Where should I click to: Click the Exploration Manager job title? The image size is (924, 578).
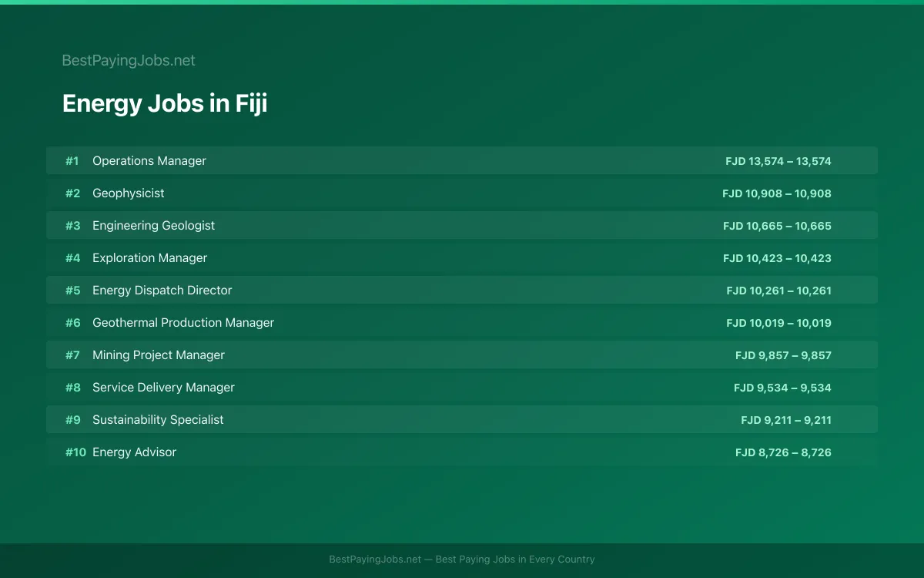[149, 258]
